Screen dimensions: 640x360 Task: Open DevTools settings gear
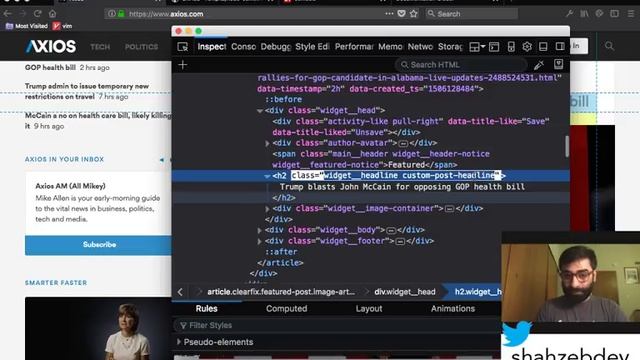pyautogui.click(x=527, y=47)
